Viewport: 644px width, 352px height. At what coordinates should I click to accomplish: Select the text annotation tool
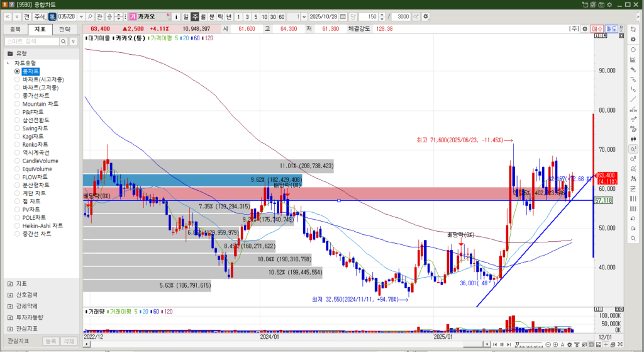(633, 120)
